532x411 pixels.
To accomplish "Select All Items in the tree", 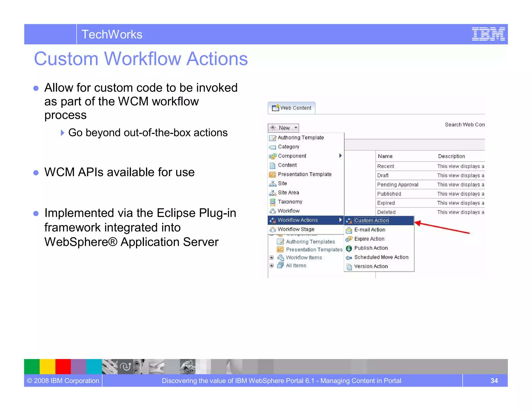I will pyautogui.click(x=296, y=266).
